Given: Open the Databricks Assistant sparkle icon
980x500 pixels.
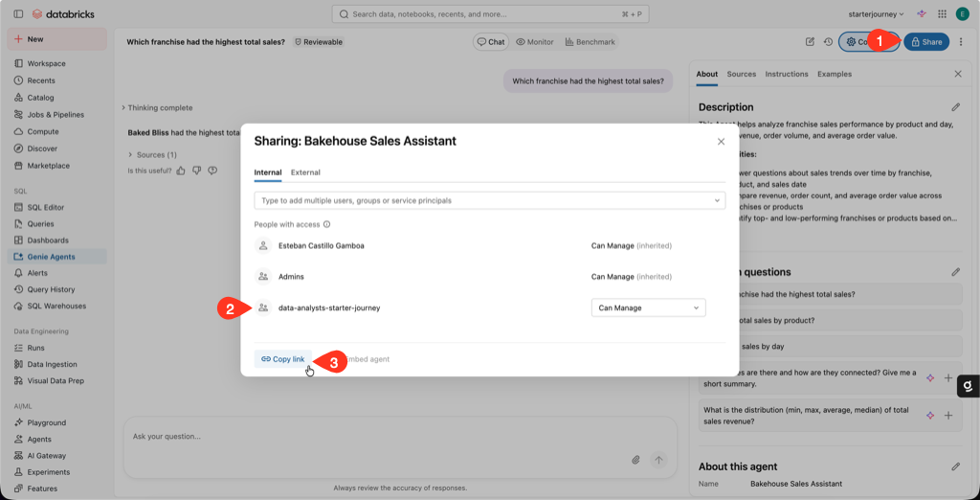Looking at the screenshot, I should coord(922,13).
